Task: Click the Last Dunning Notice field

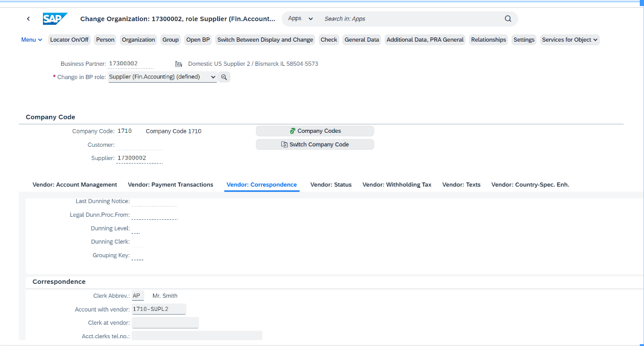Action: tap(155, 201)
